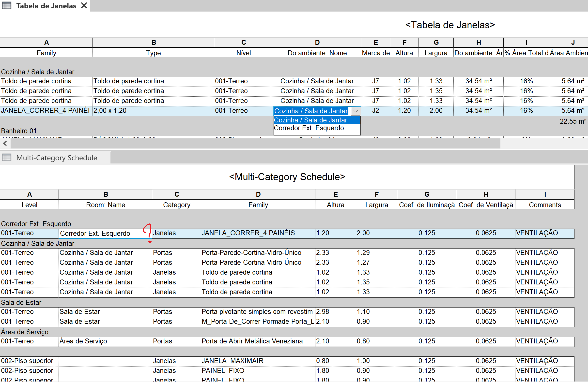Click the '2.98' Altura cell

coord(336,312)
